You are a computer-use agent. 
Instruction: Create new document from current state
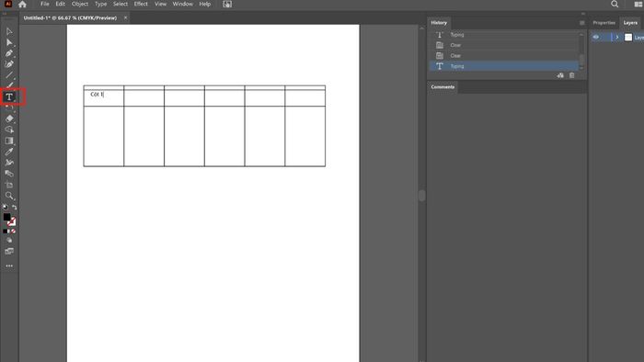click(560, 75)
